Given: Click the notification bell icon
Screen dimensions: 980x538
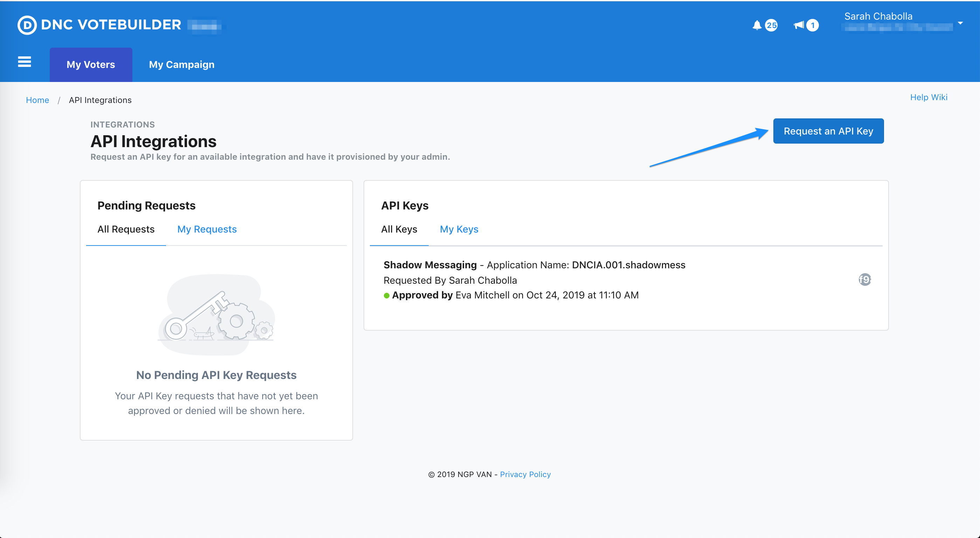Looking at the screenshot, I should (x=757, y=25).
